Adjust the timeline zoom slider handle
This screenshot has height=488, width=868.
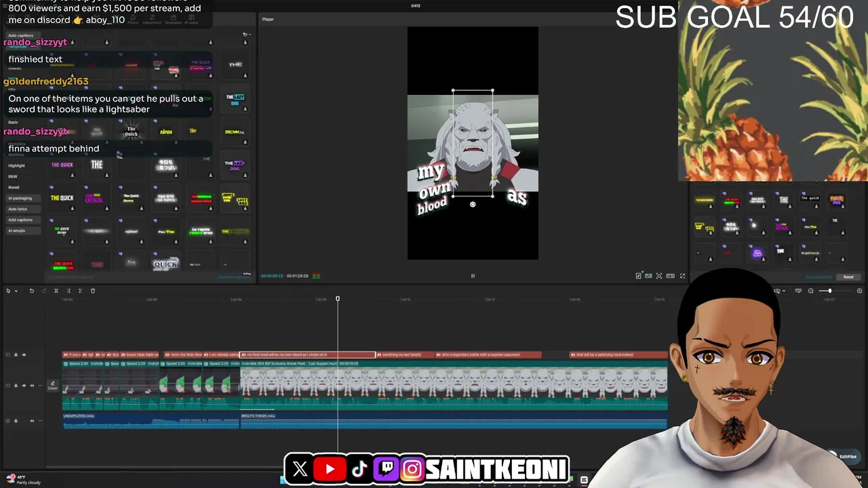tap(829, 291)
